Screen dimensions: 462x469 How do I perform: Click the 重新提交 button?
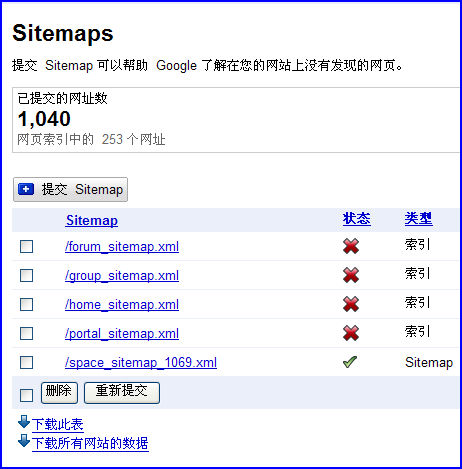coord(122,393)
